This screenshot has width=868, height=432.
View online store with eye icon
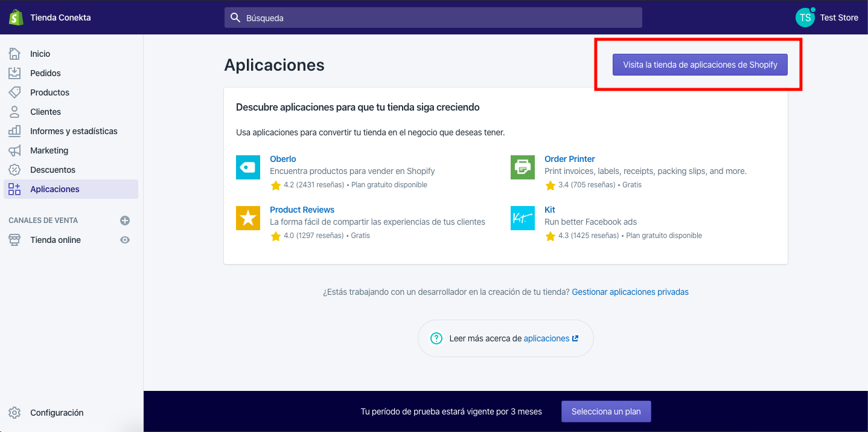125,240
